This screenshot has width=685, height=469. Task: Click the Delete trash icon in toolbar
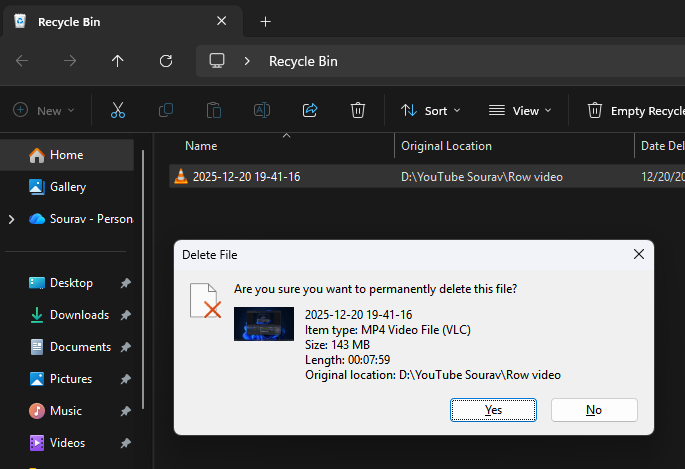[x=358, y=111]
